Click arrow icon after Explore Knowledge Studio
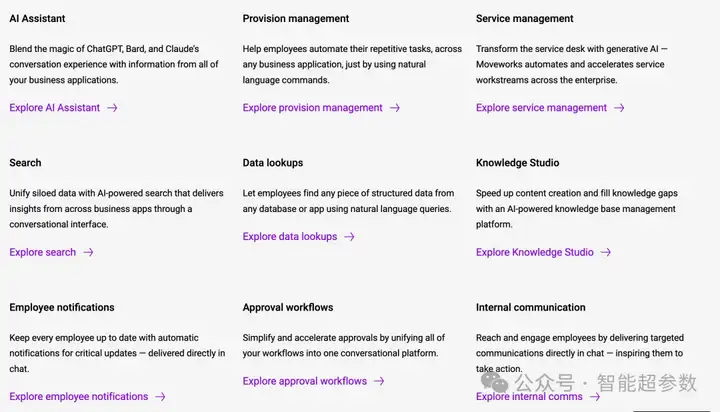This screenshot has width=720, height=412. coord(606,252)
